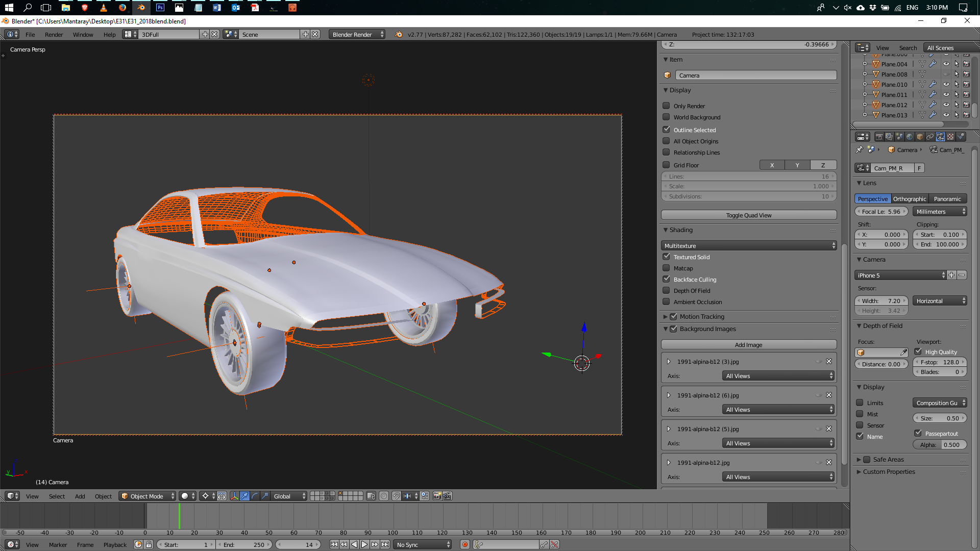Disable the Backface Culling checkbox

tap(666, 279)
